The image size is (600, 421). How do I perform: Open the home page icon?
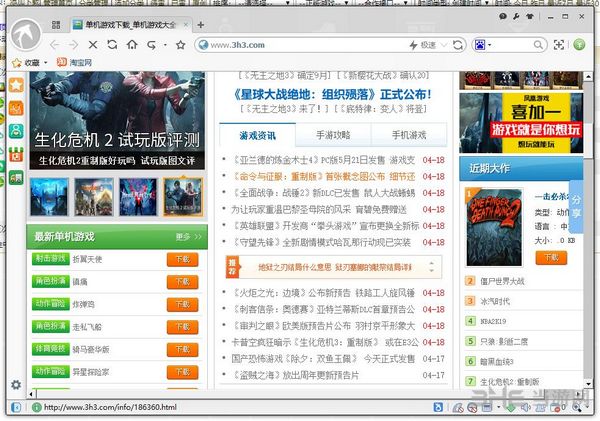(132, 45)
